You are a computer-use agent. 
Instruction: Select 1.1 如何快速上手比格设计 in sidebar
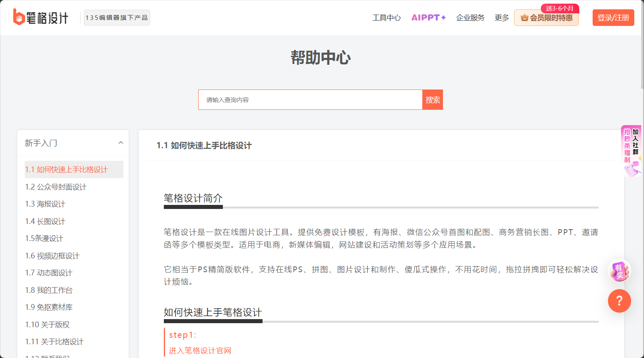coord(74,170)
